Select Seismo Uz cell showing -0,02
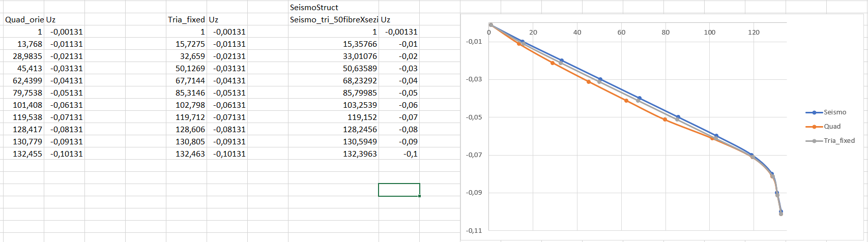 (x=399, y=56)
